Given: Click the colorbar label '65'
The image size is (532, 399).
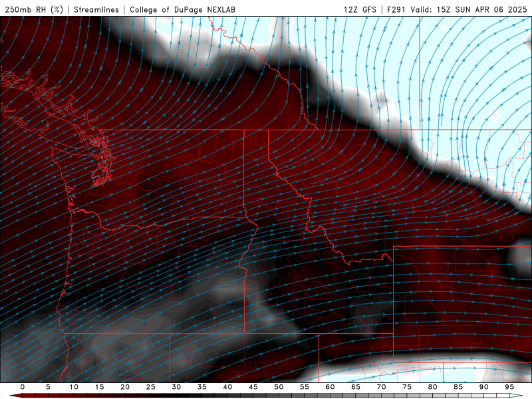Looking at the screenshot, I should [x=356, y=387].
